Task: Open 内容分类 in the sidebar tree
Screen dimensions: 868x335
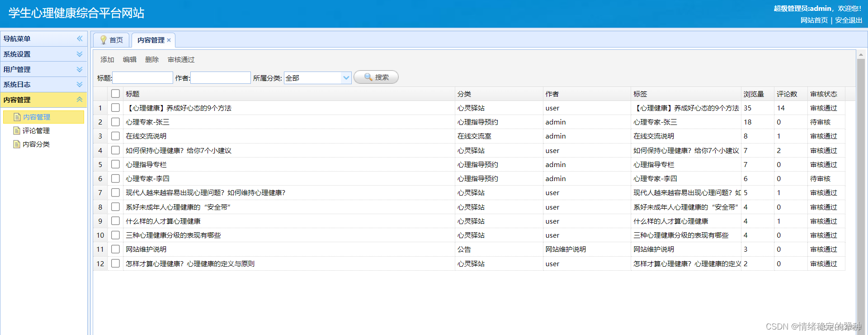Action: tap(36, 144)
